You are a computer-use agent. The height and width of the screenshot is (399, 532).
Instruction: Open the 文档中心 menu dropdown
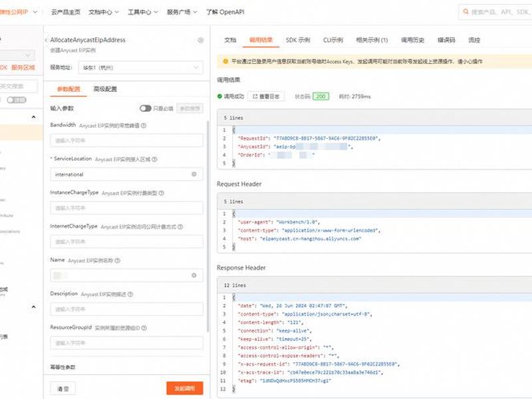pos(104,12)
